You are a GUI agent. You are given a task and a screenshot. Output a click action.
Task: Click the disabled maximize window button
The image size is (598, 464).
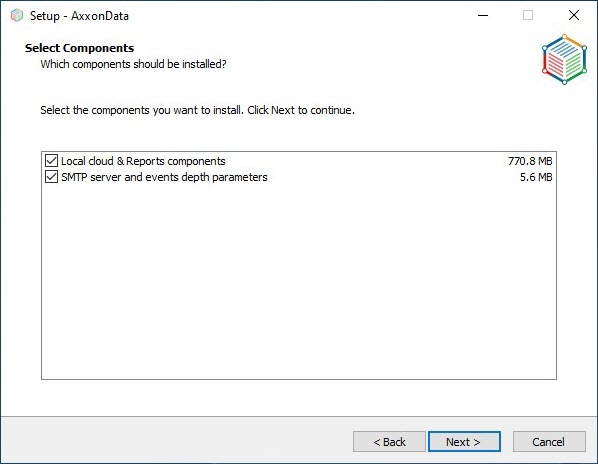528,16
